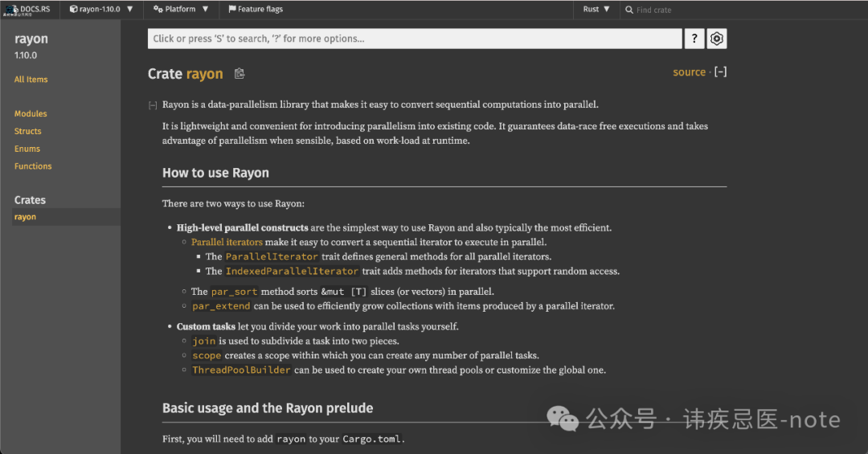Open the source link for crate

(x=690, y=72)
